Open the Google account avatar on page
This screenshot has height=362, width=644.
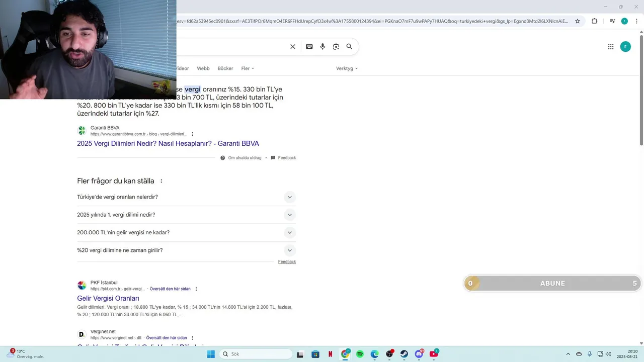click(625, 47)
